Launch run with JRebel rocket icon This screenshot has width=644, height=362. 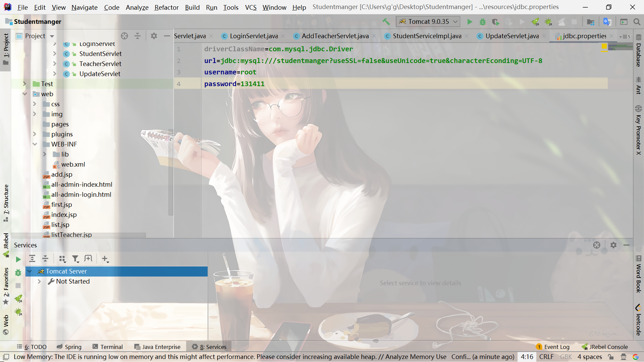(535, 22)
